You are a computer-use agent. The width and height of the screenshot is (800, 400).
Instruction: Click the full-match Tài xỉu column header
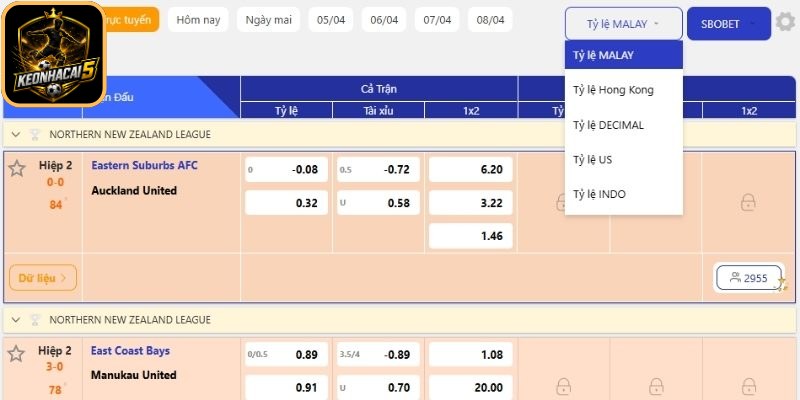pos(378,111)
